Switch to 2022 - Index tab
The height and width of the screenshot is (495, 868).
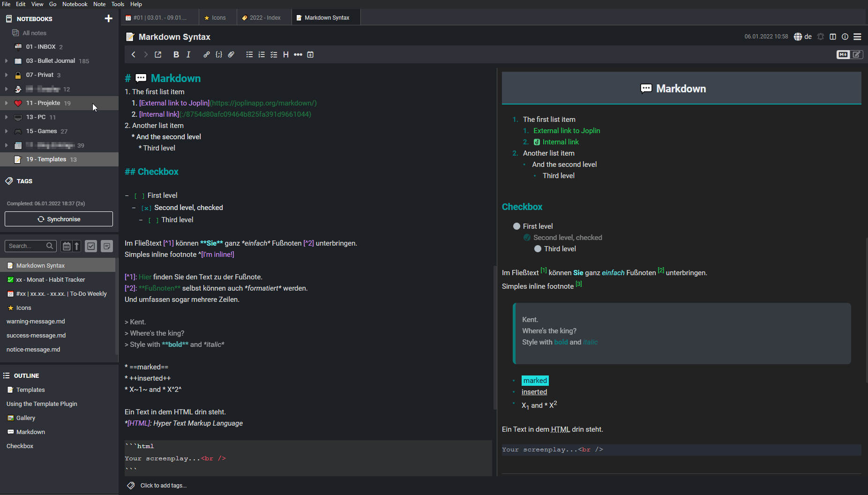(264, 18)
